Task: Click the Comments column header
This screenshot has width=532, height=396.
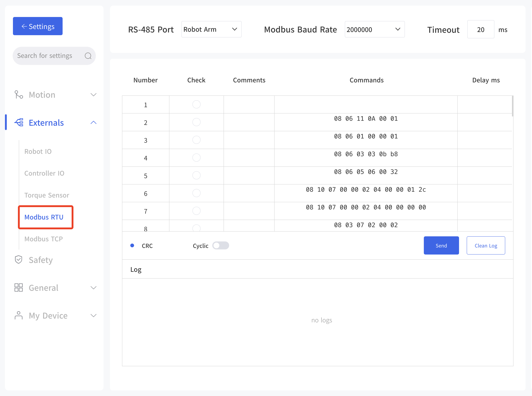Action: (249, 80)
